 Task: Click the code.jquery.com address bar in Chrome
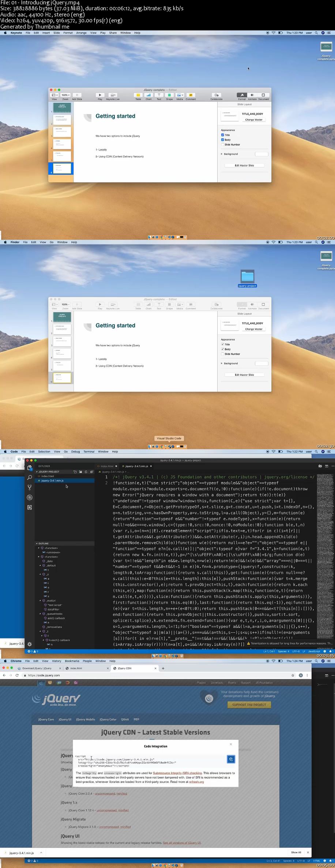tap(157, 675)
